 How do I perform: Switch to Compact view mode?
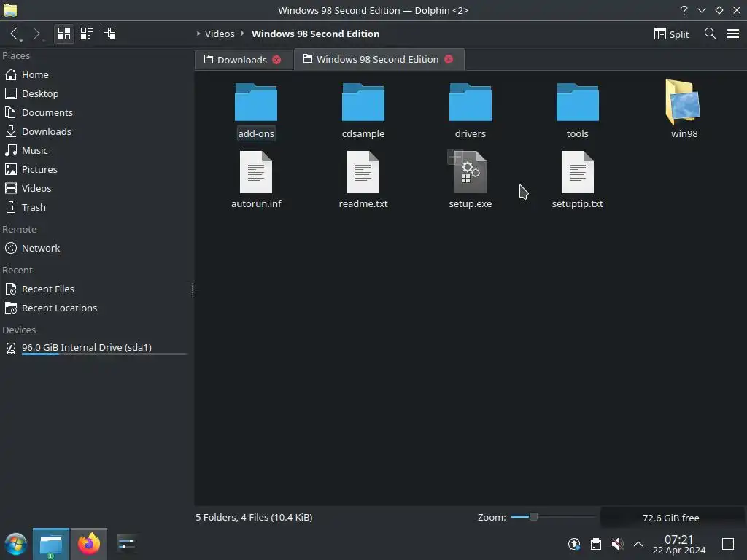87,34
